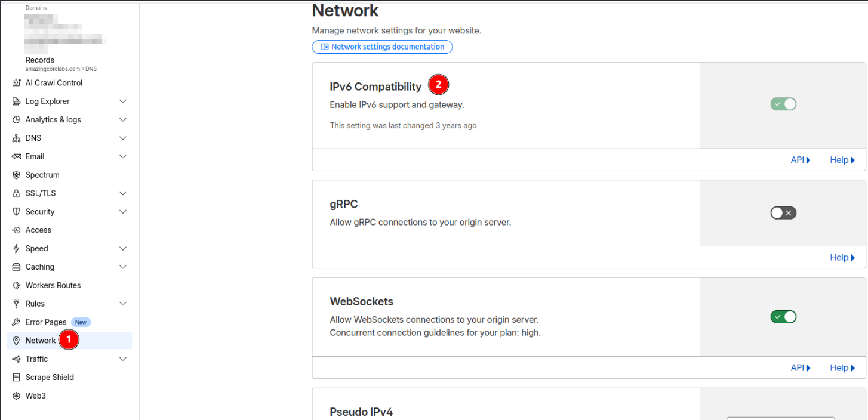Click the Pseudo IPv4 dropdown box
This screenshot has height=420, width=868.
pos(780,418)
